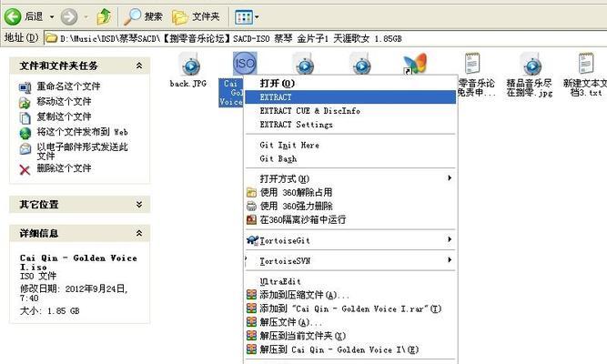The width and height of the screenshot is (607, 364).
Task: Click the 地址(D) address label
Action: pos(21,37)
